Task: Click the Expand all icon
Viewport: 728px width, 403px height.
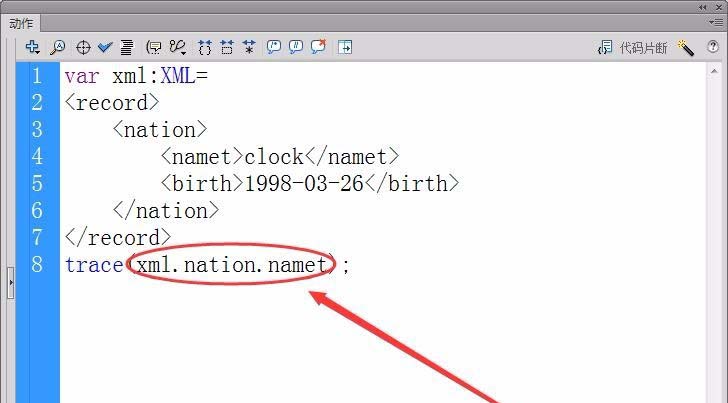Action: [x=249, y=47]
